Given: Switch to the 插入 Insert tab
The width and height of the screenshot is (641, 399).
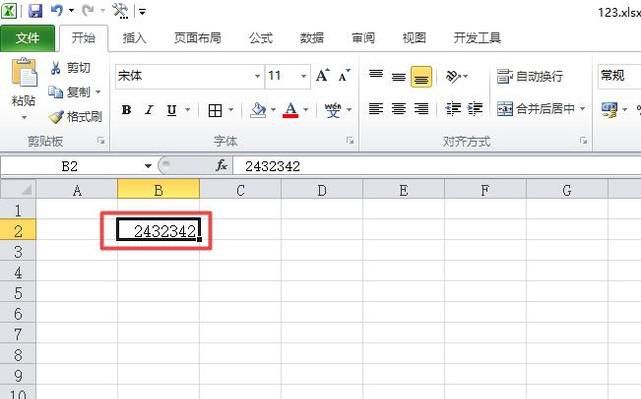Looking at the screenshot, I should click(x=134, y=38).
